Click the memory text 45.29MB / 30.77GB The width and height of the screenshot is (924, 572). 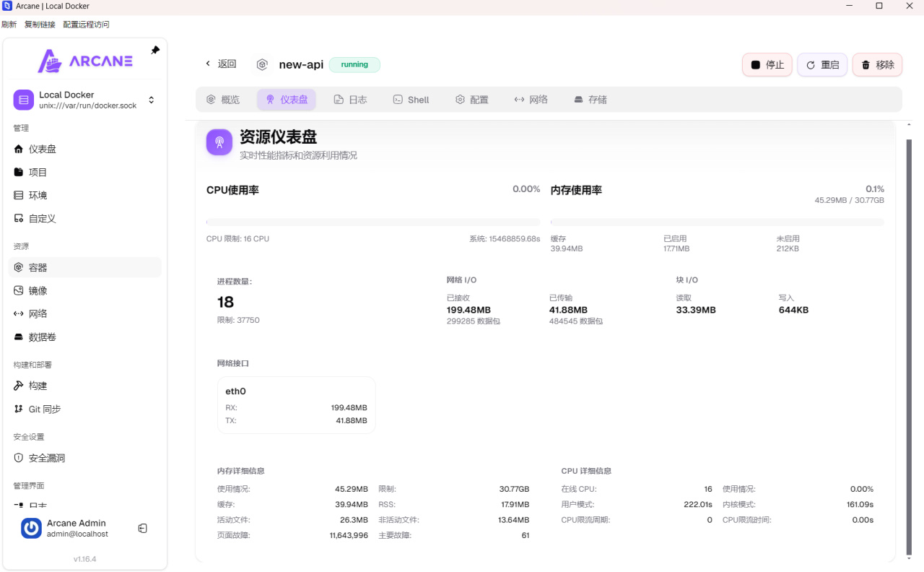coord(849,200)
